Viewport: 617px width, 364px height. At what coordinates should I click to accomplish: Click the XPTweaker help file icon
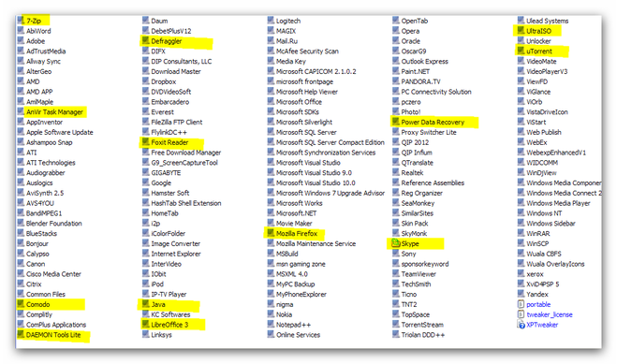click(521, 325)
